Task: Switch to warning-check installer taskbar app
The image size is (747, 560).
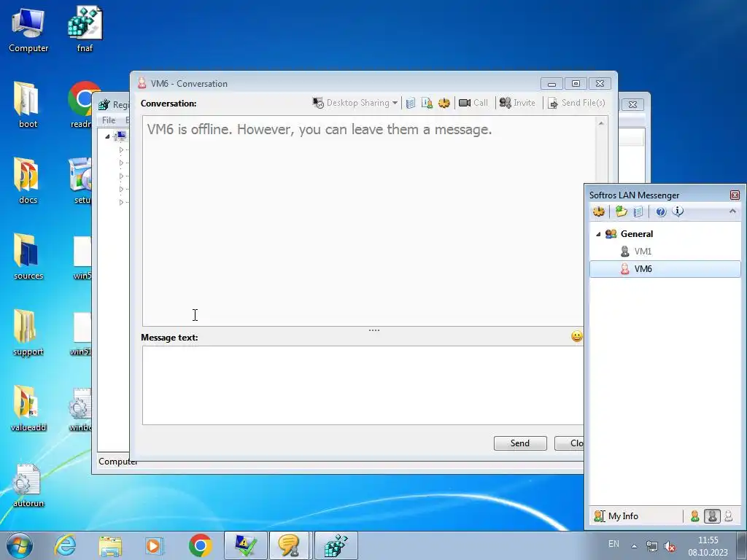Action: (245, 545)
